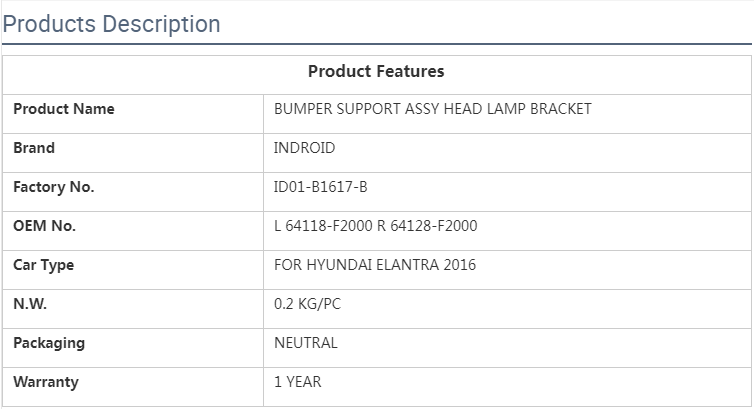Select the Brand label cell
Screen dimensions: 754x409
[34, 148]
